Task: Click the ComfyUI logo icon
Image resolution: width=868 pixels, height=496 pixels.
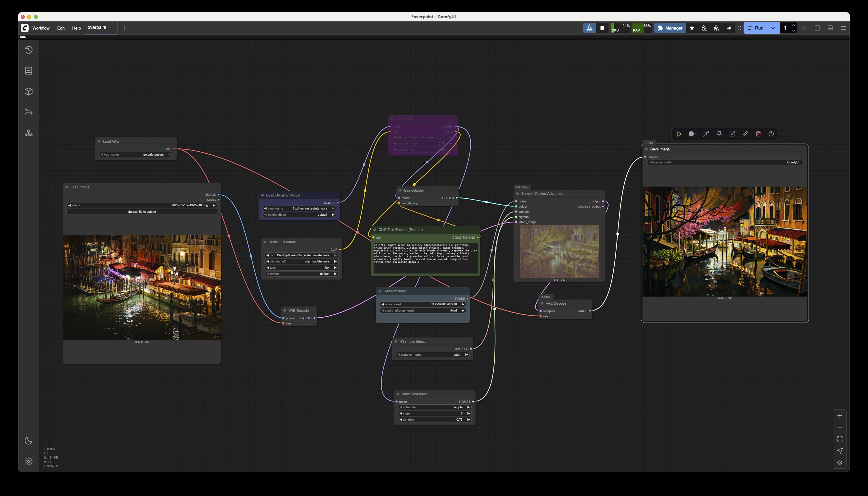Action: [25, 28]
